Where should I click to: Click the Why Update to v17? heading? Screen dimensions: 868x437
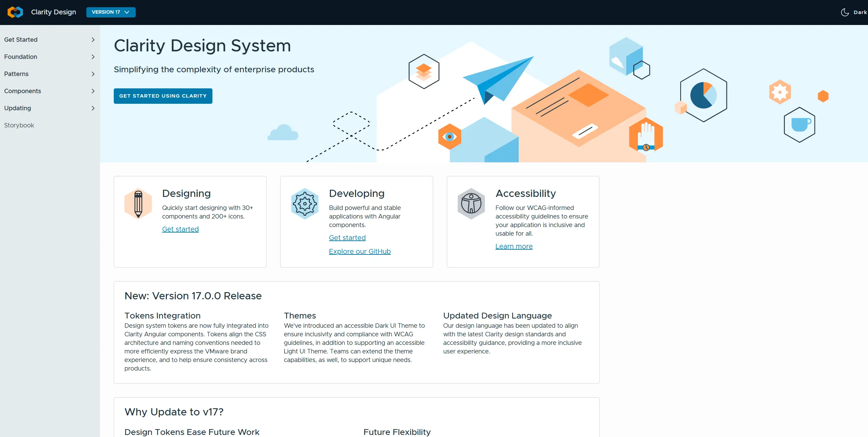[174, 412]
